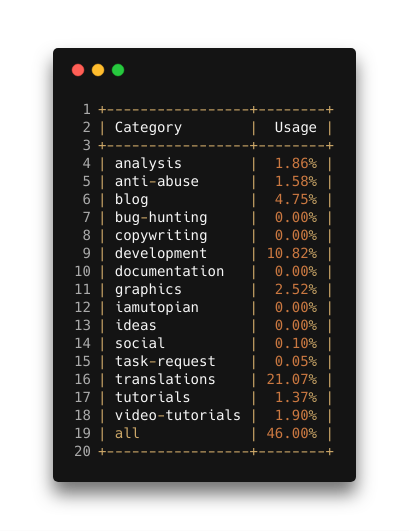Image resolution: width=409 pixels, height=531 pixels.
Task: Select the Usage column header
Action: pos(296,127)
